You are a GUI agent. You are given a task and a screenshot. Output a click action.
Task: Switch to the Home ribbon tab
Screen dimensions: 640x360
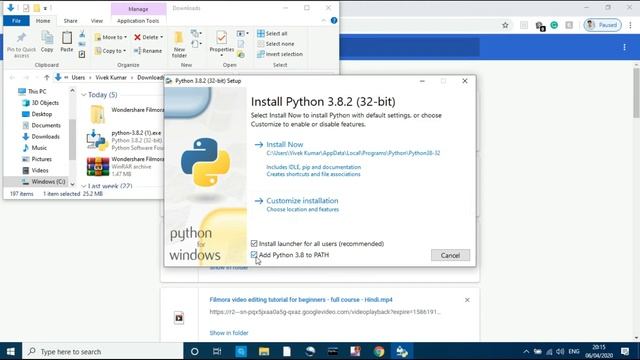43,21
